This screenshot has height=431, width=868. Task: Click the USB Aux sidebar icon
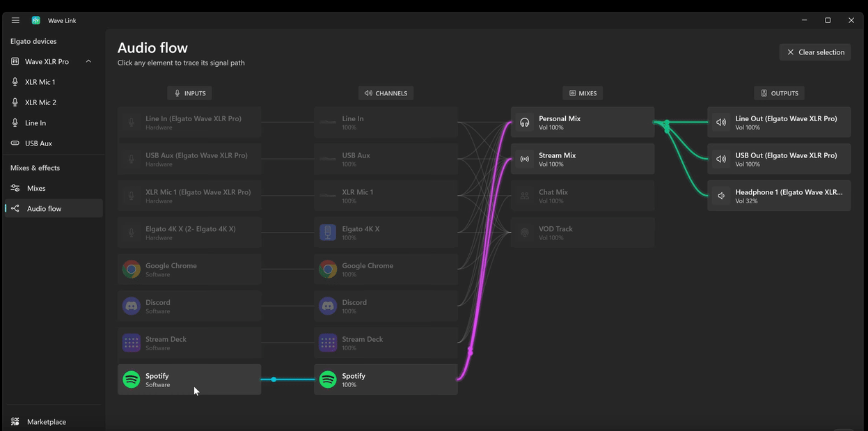15,143
